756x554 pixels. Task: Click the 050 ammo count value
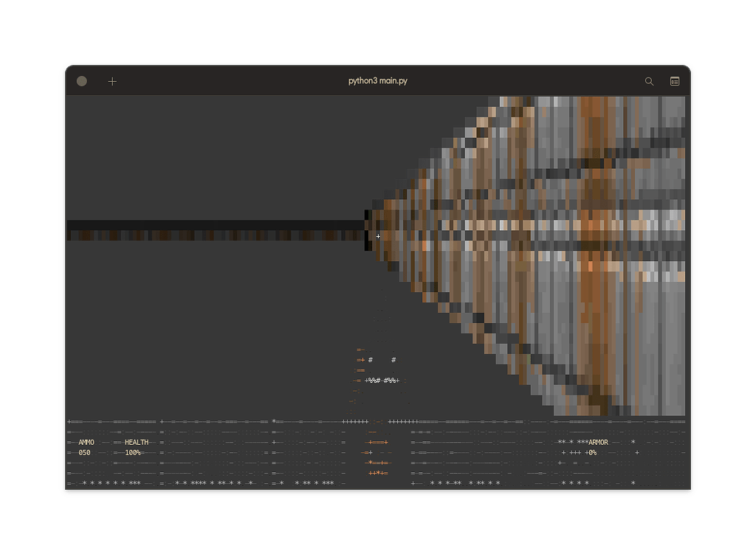coord(84,452)
